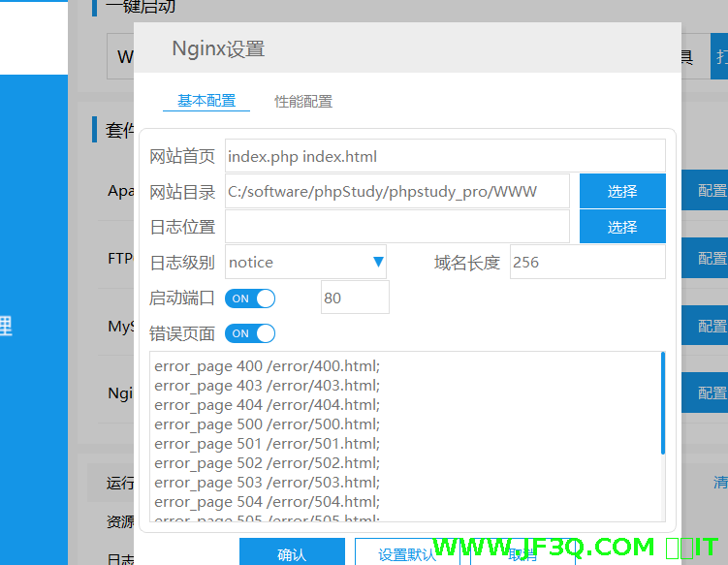Viewport: 728px width, 565px height.
Task: Click the blue arrow of 日志级别 dropdown
Action: tap(378, 263)
